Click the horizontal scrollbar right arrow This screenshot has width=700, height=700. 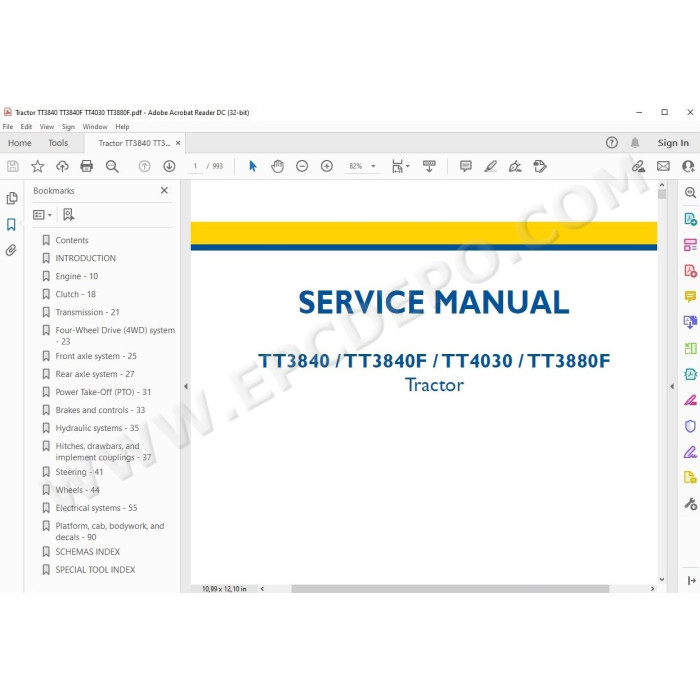point(652,589)
